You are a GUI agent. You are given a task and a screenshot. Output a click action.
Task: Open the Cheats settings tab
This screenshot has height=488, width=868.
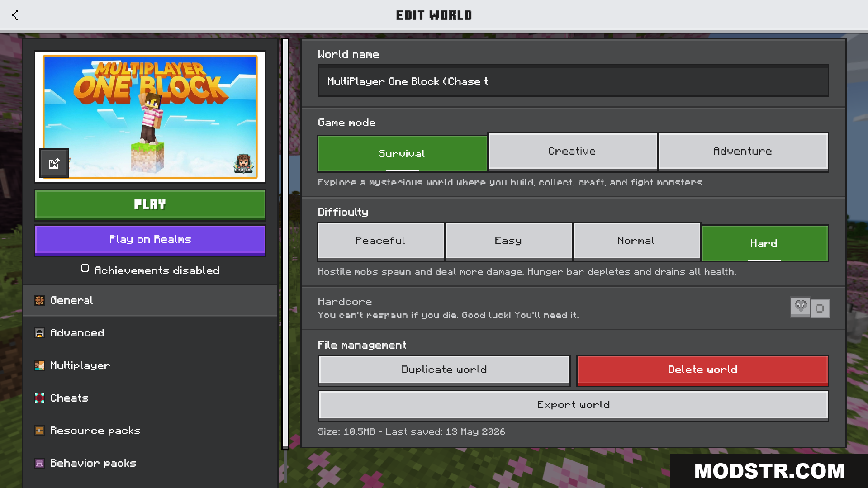[x=150, y=398]
